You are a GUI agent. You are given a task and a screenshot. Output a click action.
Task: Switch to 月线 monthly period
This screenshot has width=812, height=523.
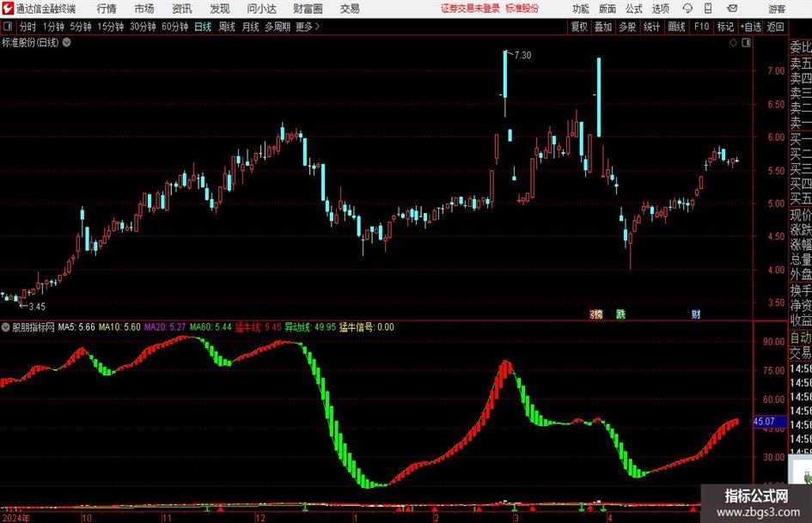tap(251, 27)
